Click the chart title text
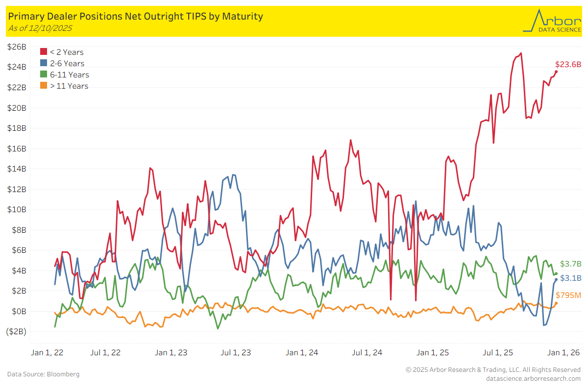Viewport: 588px width, 392px height. click(136, 16)
